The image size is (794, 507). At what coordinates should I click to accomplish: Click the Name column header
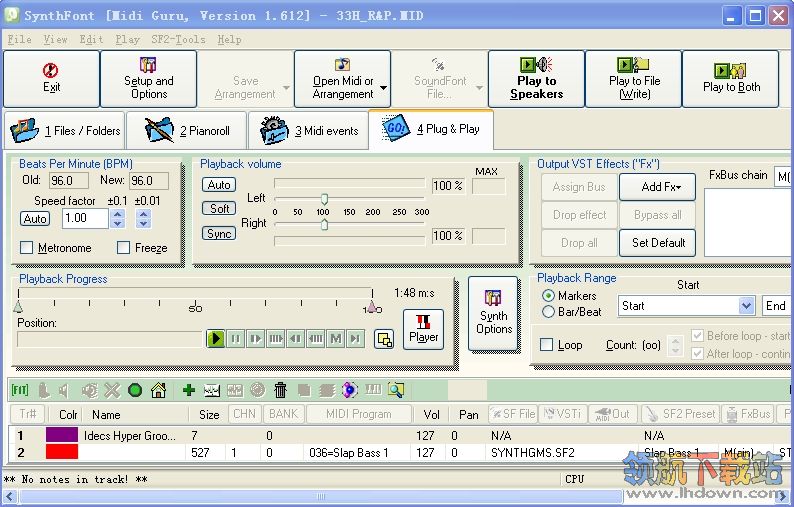click(136, 414)
